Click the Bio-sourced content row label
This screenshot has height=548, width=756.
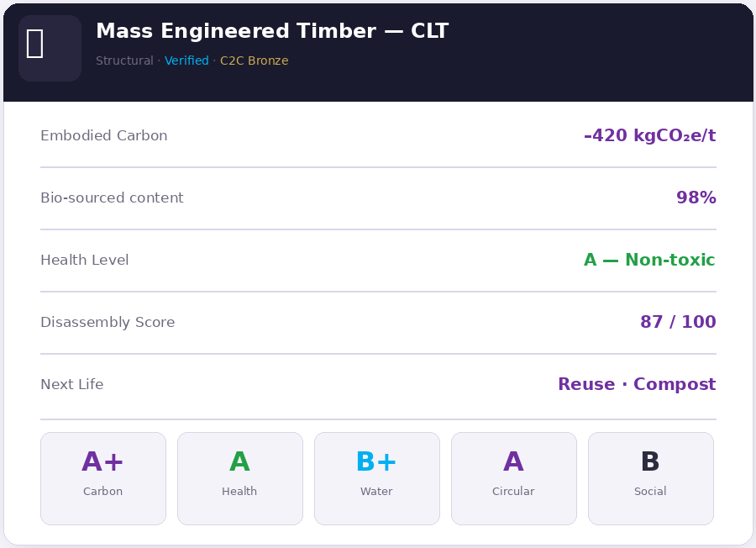(x=112, y=198)
